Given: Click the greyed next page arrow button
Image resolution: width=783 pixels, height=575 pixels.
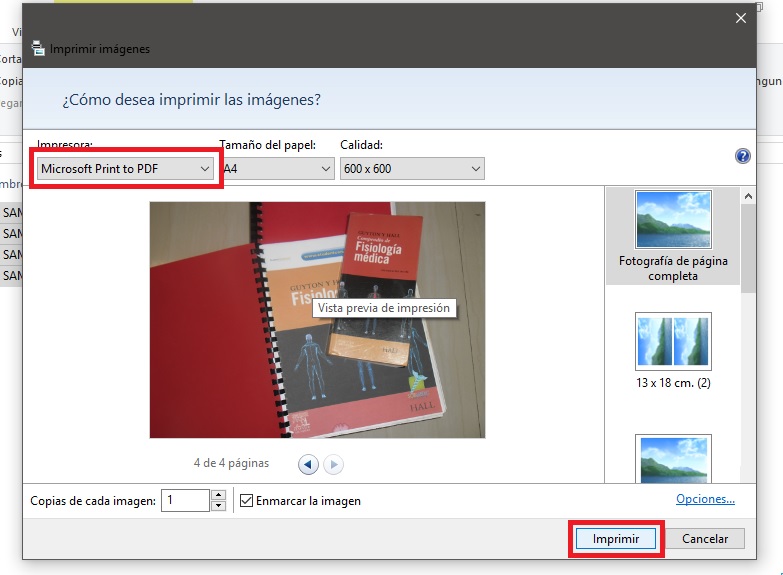Looking at the screenshot, I should 334,465.
